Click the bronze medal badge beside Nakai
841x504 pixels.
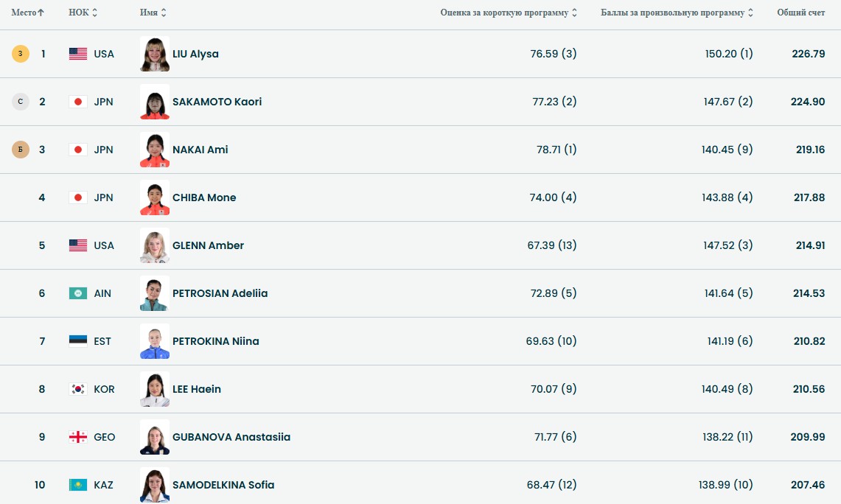point(21,150)
